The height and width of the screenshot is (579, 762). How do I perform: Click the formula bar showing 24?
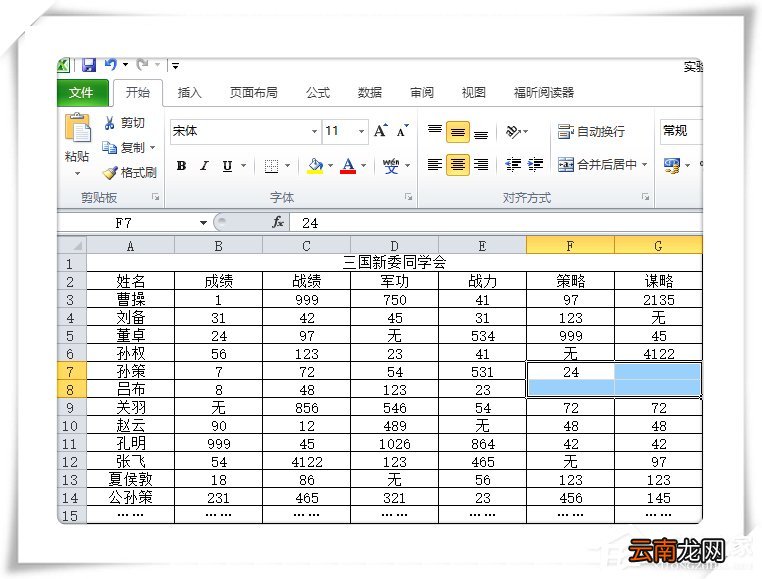tap(496, 223)
